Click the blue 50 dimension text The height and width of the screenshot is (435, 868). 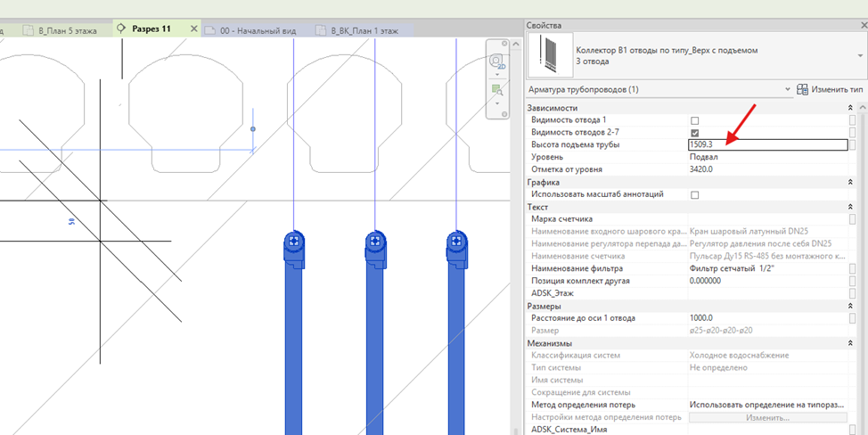tap(71, 221)
